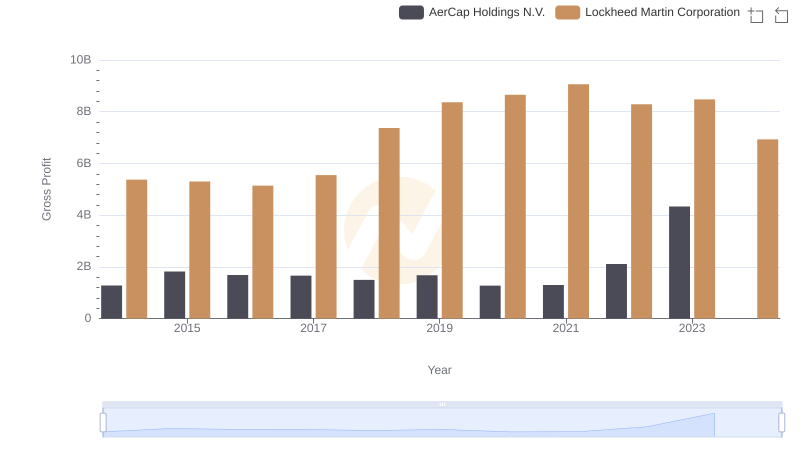
Task: Select AerCap dark bar for 2014
Action: 112,302
